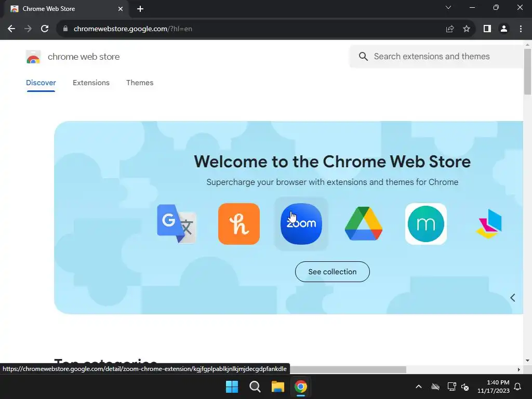Viewport: 532px width, 399px height.
Task: Share this page icon in address bar
Action: [x=450, y=29]
